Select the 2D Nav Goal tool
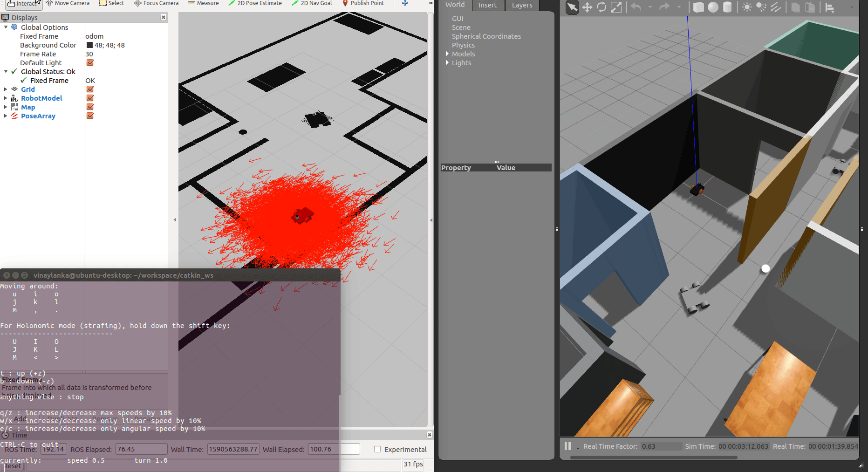The image size is (868, 472). tap(312, 3)
